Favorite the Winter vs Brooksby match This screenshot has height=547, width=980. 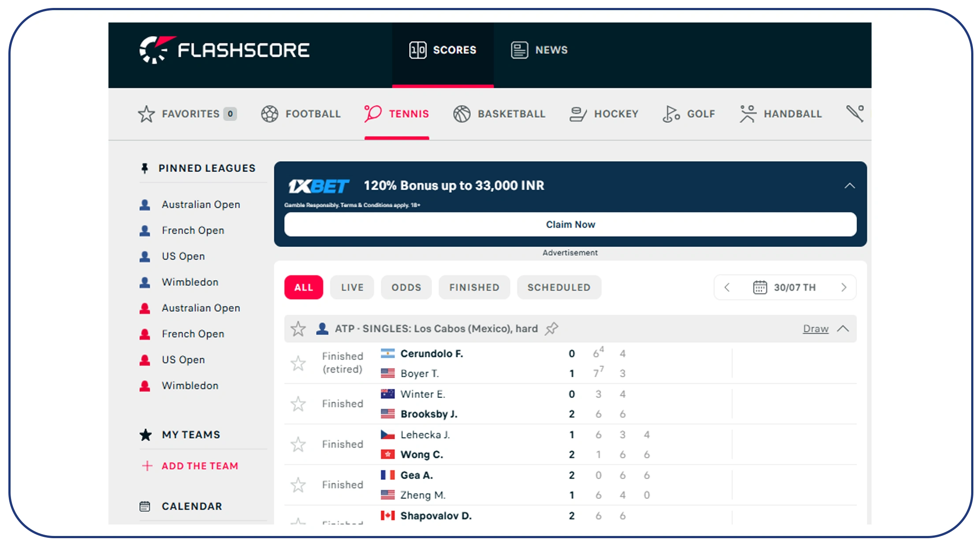click(x=298, y=404)
